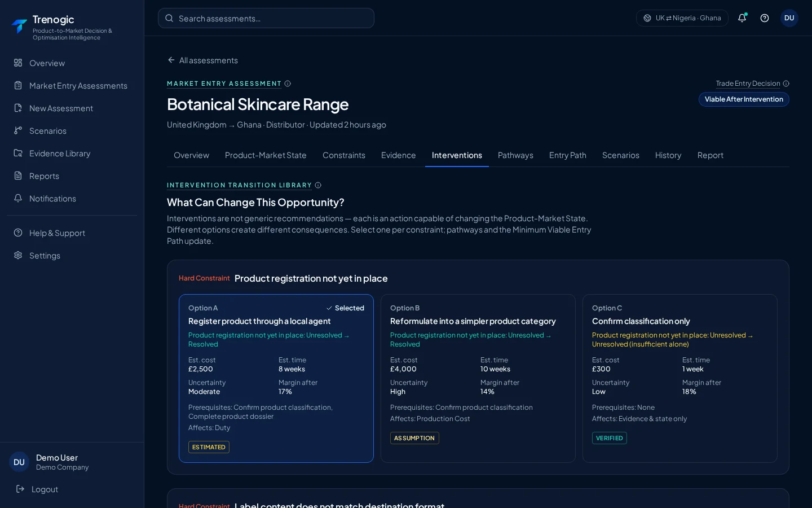Open the notifications bell in top bar
Screen dimensions: 812x508
[x=742, y=18]
